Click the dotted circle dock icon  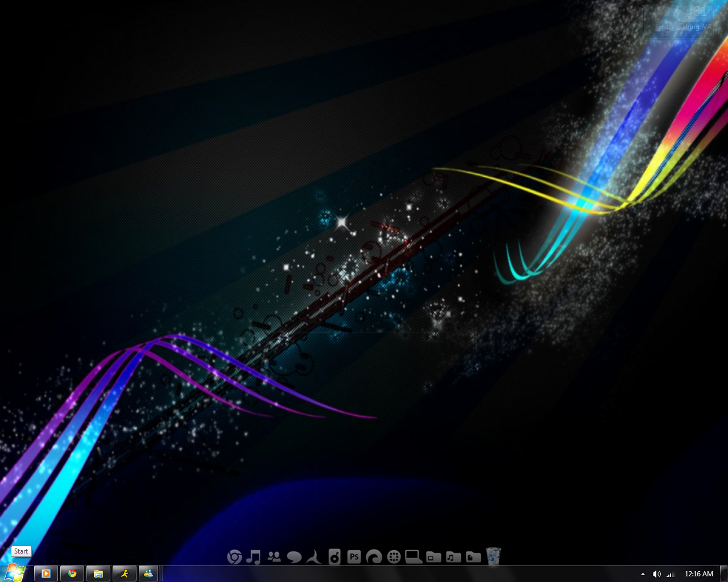(x=394, y=557)
